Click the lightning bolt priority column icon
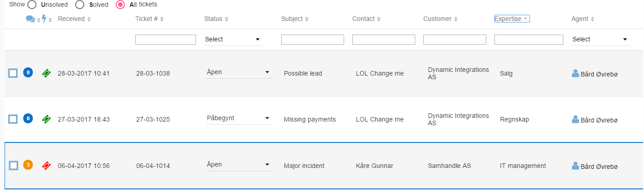The width and height of the screenshot is (644, 193). point(44,19)
